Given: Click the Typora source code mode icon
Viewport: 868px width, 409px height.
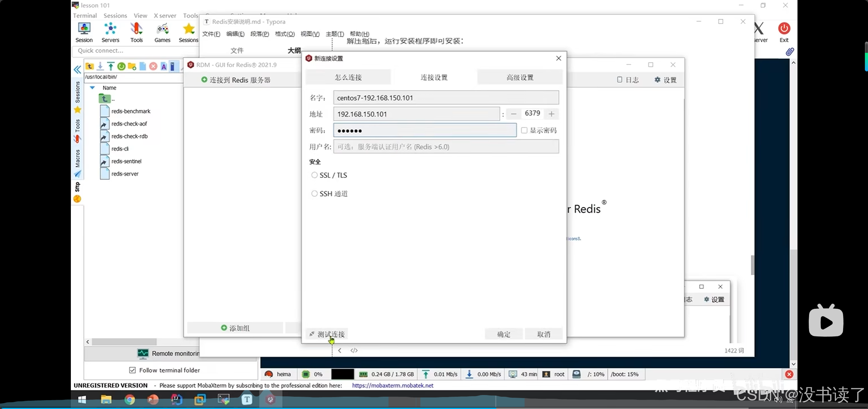Looking at the screenshot, I should tap(354, 350).
